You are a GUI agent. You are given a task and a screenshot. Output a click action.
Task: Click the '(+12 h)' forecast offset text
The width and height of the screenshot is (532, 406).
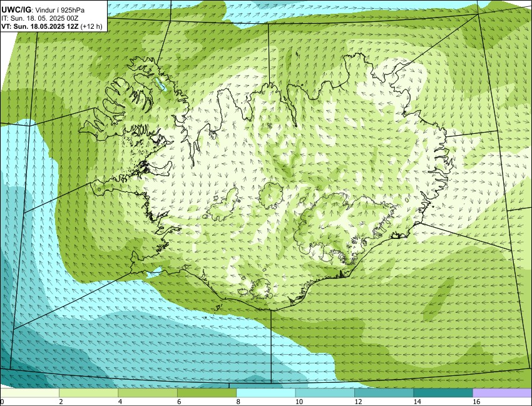tap(91, 27)
